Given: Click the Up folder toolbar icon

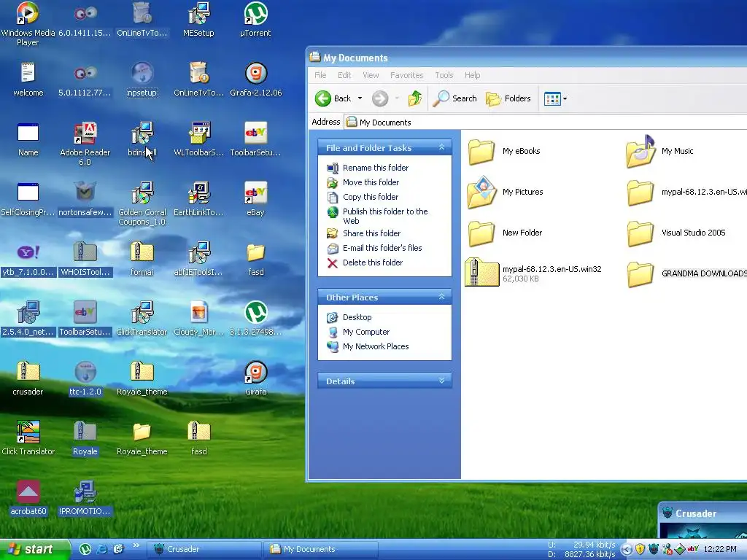Looking at the screenshot, I should click(x=414, y=98).
